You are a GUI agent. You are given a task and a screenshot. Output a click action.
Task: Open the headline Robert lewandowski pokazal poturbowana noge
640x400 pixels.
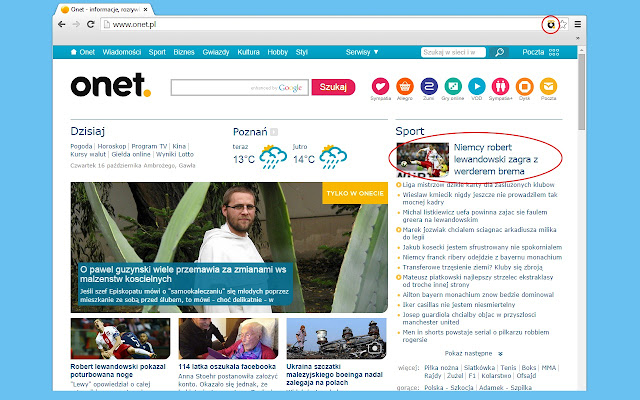[x=118, y=371]
